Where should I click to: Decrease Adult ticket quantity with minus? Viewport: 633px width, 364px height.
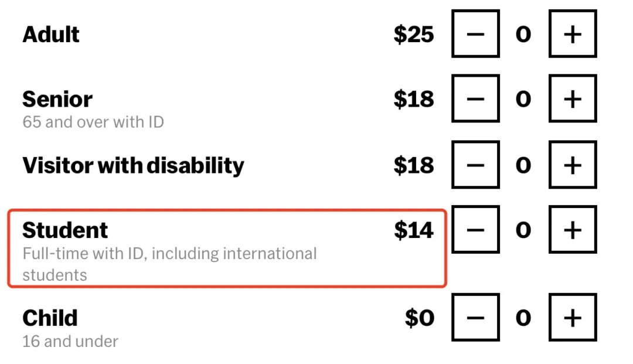point(475,34)
